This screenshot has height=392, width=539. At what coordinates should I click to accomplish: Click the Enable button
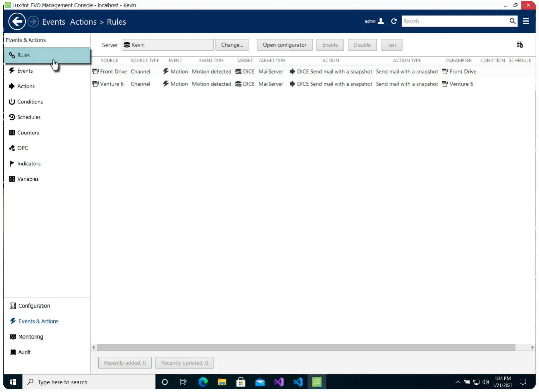(330, 45)
